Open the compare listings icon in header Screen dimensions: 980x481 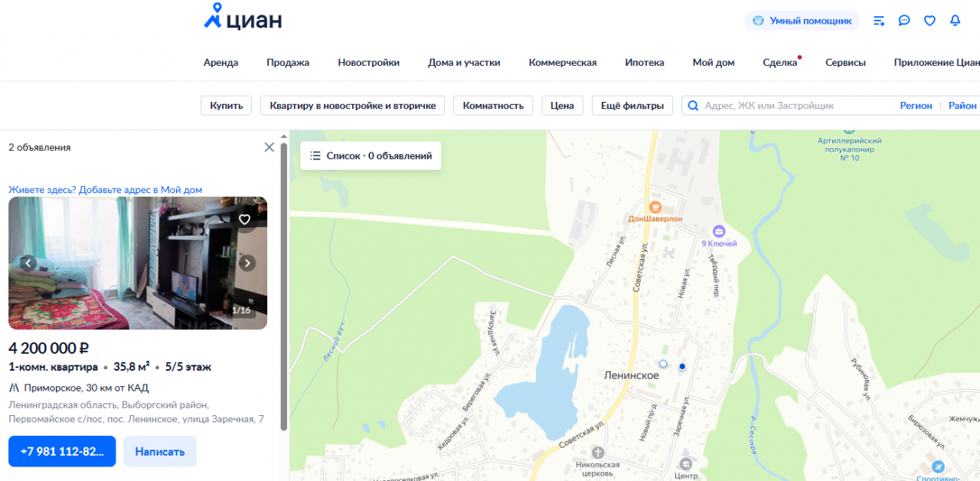point(879,21)
